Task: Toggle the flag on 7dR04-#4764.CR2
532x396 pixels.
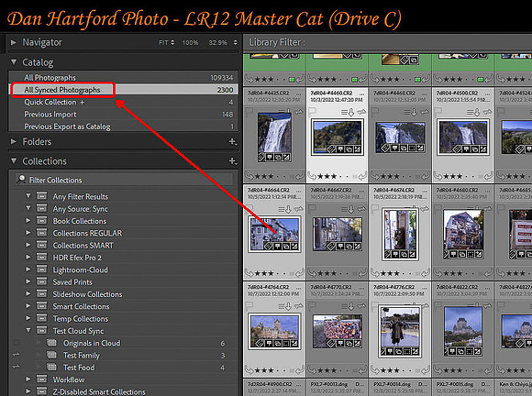Action: [249, 306]
